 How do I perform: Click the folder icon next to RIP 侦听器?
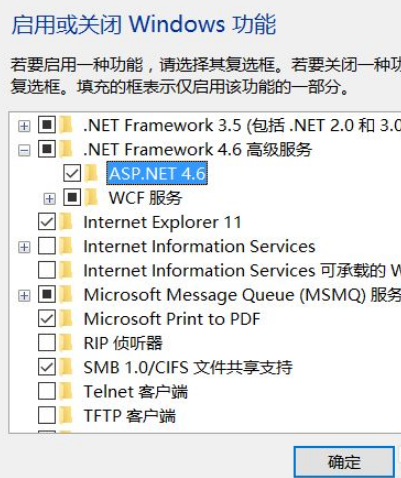point(67,343)
